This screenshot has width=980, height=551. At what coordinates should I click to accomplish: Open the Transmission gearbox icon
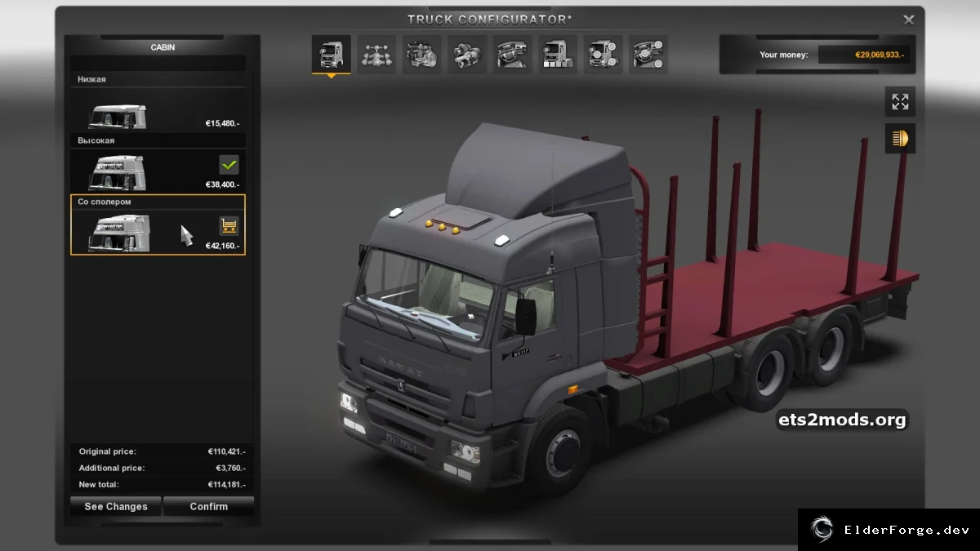tap(467, 55)
